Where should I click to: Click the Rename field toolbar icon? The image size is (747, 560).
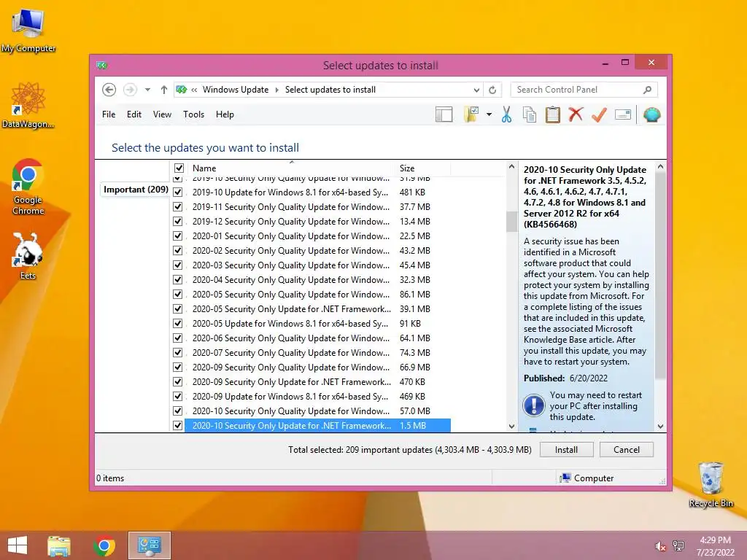click(x=623, y=114)
